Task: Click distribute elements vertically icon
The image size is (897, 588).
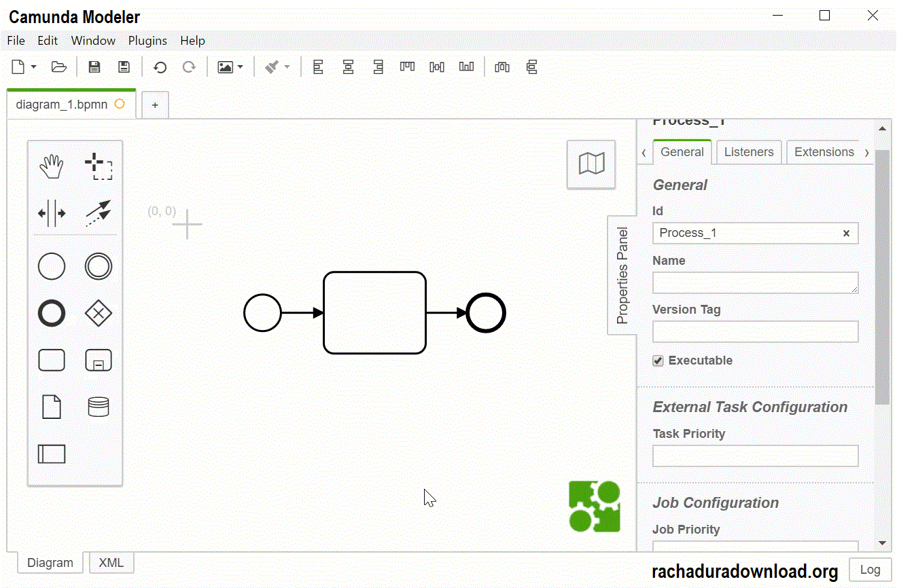Action: tap(531, 67)
